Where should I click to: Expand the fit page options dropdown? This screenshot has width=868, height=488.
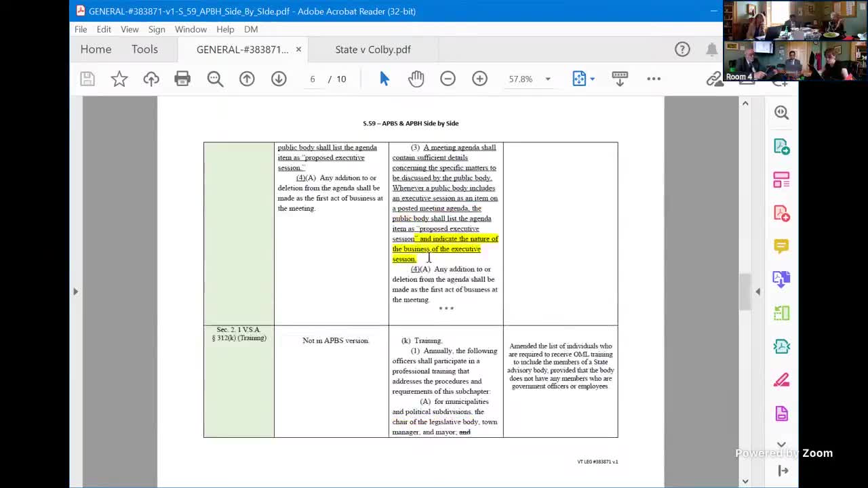coord(592,79)
